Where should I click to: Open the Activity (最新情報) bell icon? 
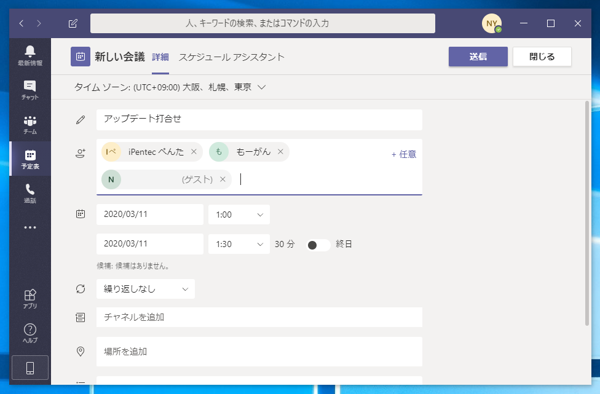(x=30, y=55)
